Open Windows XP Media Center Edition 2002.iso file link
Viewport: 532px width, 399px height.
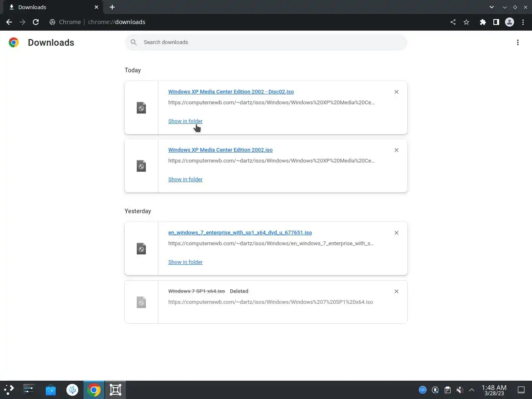[220, 150]
